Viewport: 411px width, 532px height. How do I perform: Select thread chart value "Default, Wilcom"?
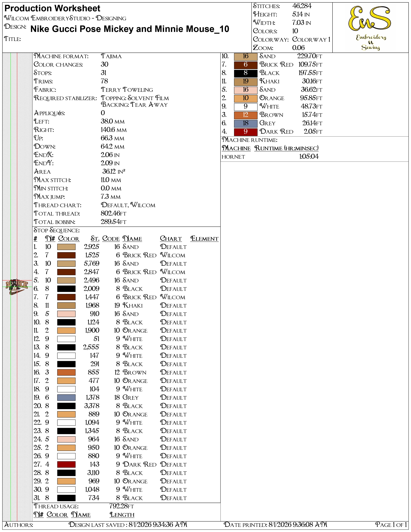coord(128,205)
